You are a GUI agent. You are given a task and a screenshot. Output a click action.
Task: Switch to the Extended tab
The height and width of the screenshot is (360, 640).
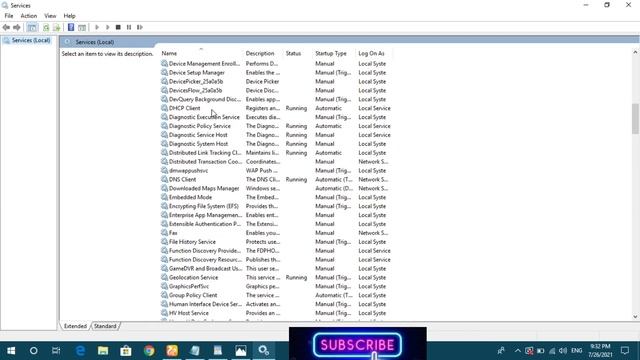pyautogui.click(x=75, y=326)
